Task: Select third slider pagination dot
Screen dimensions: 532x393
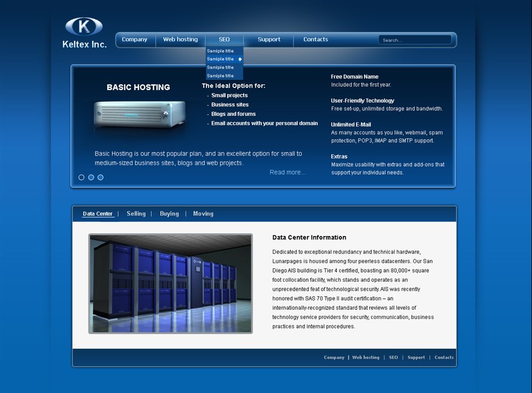Action: (x=101, y=177)
